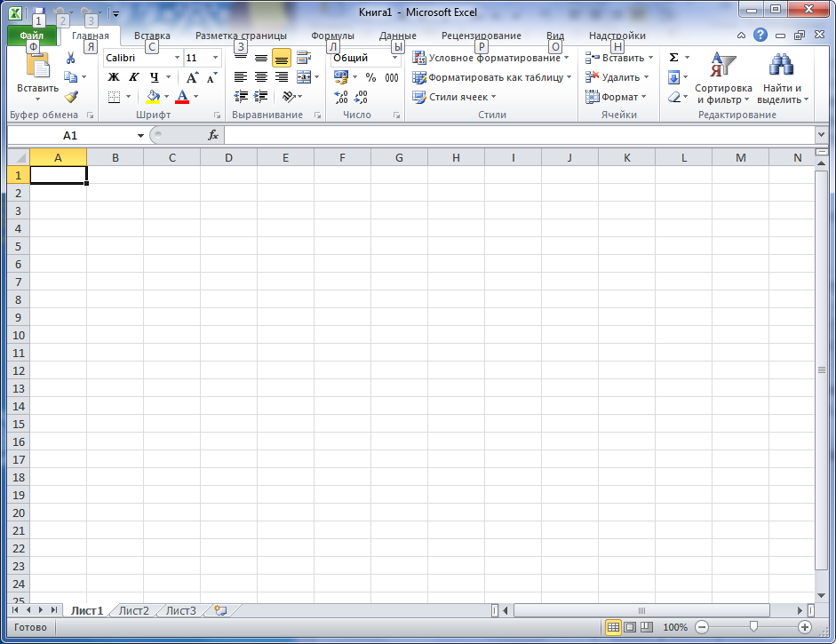This screenshot has width=836, height=644.
Task: Open Шрифт group dialog launcher
Action: [218, 115]
